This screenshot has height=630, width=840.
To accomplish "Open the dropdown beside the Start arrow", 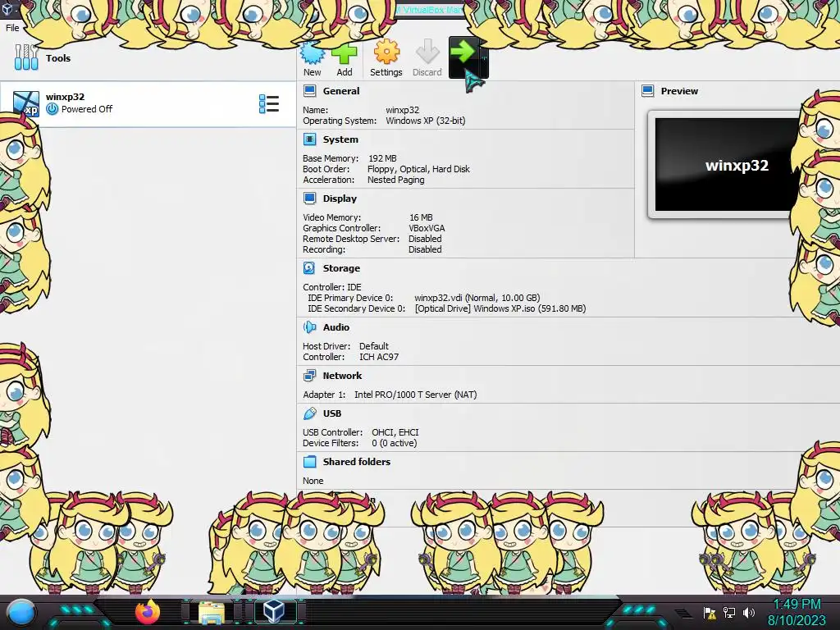I will point(484,57).
